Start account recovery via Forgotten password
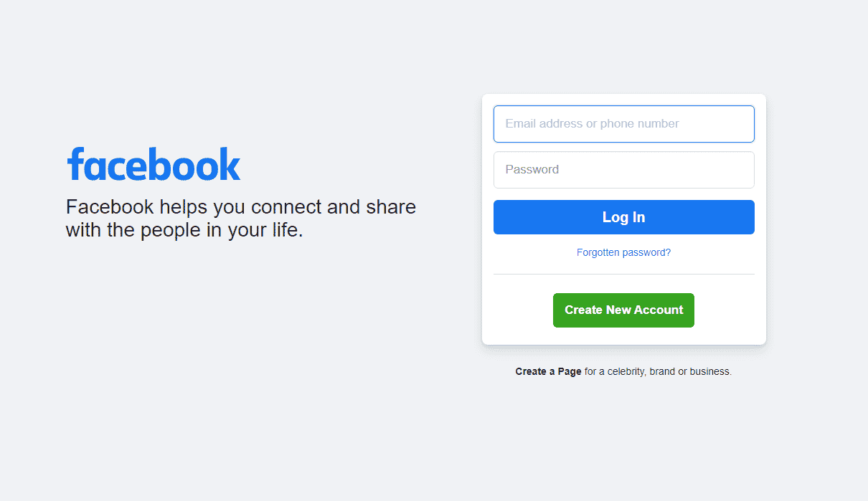This screenshot has width=868, height=501. pyautogui.click(x=623, y=252)
